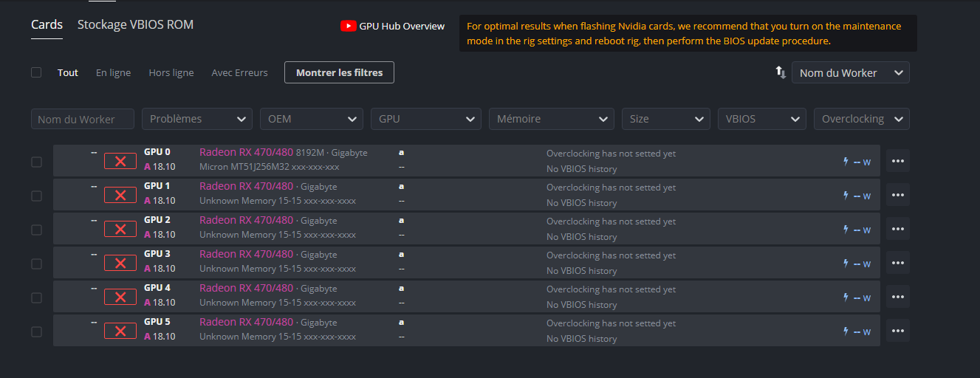Expand the Overclocking filter dropdown
The width and height of the screenshot is (980, 378).
[861, 119]
